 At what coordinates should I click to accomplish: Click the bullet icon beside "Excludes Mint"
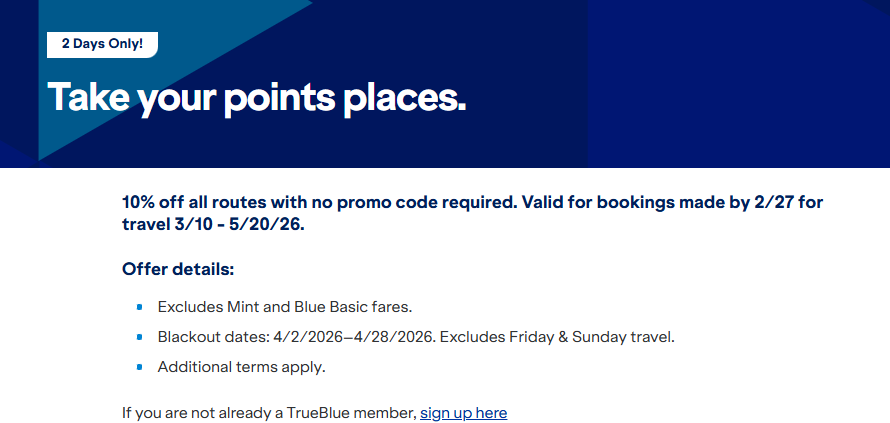click(139, 306)
